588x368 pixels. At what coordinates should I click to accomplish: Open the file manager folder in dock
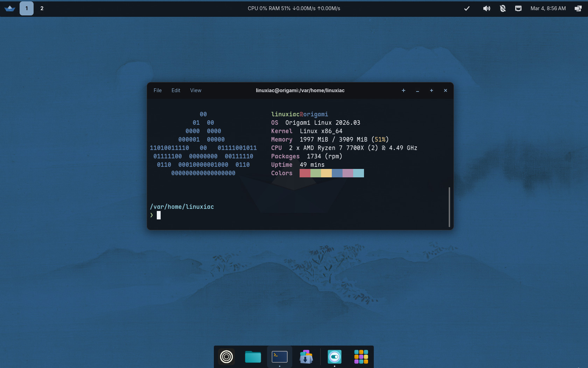253,357
